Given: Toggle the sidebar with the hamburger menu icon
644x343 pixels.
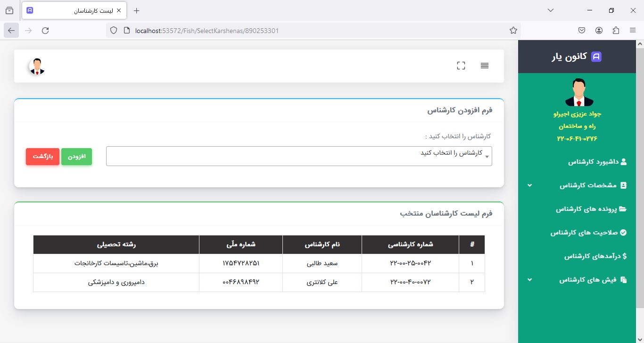Looking at the screenshot, I should pos(485,66).
